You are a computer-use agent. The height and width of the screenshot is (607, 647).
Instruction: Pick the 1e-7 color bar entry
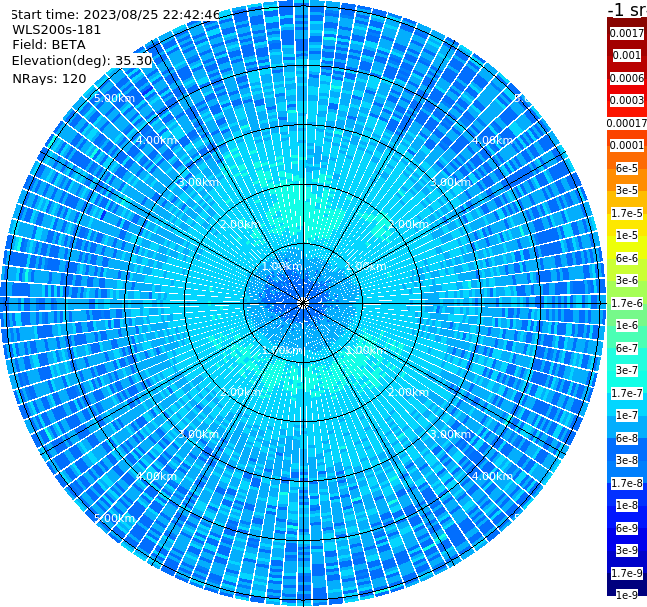click(627, 415)
